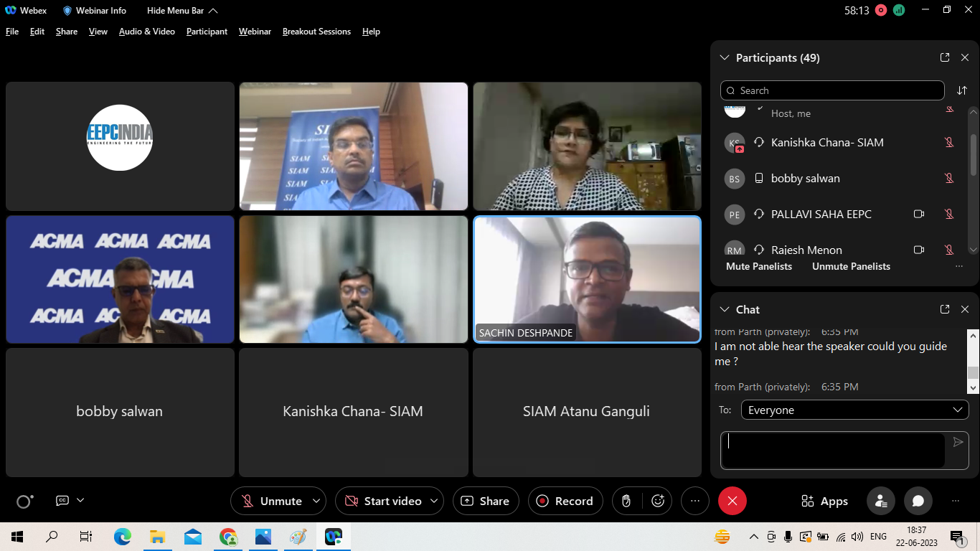This screenshot has width=980, height=551.
Task: Start recording with the Record button
Action: coord(565,501)
